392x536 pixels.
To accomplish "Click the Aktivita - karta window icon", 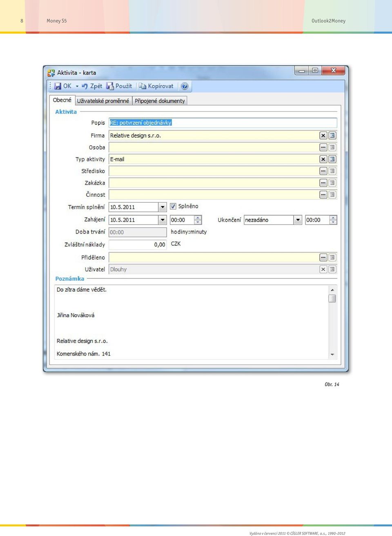I will coord(51,73).
